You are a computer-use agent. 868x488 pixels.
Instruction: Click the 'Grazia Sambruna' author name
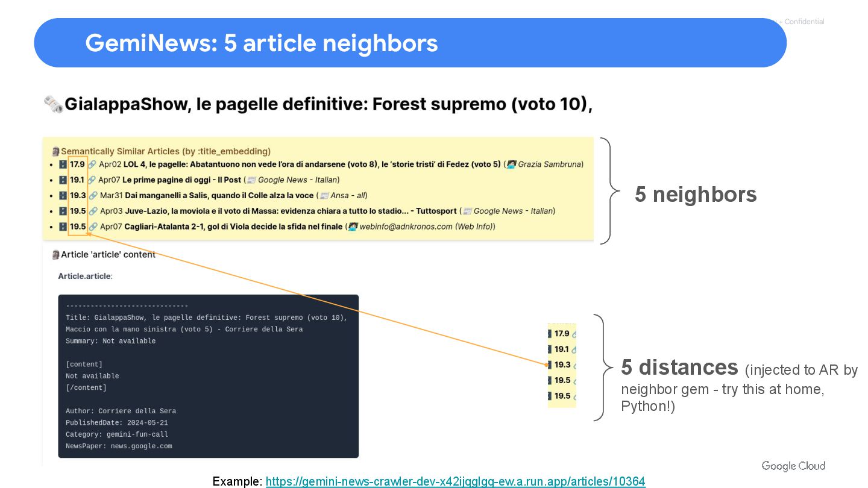pos(549,164)
